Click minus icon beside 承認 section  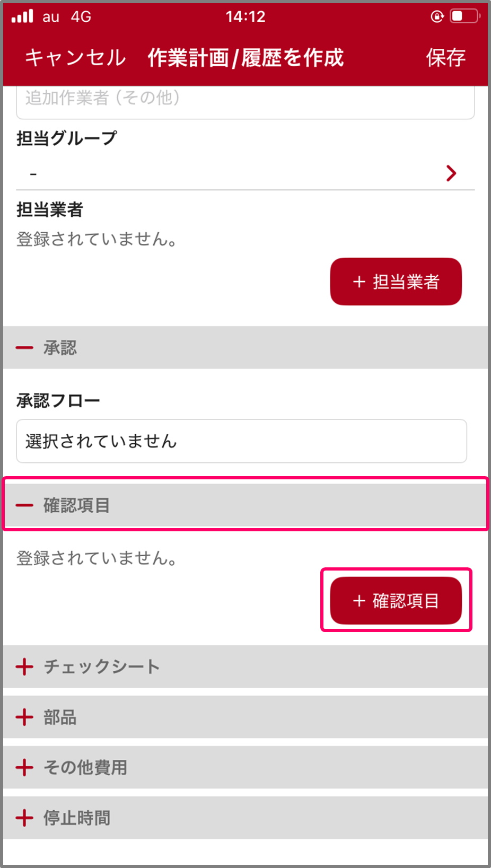point(24,348)
